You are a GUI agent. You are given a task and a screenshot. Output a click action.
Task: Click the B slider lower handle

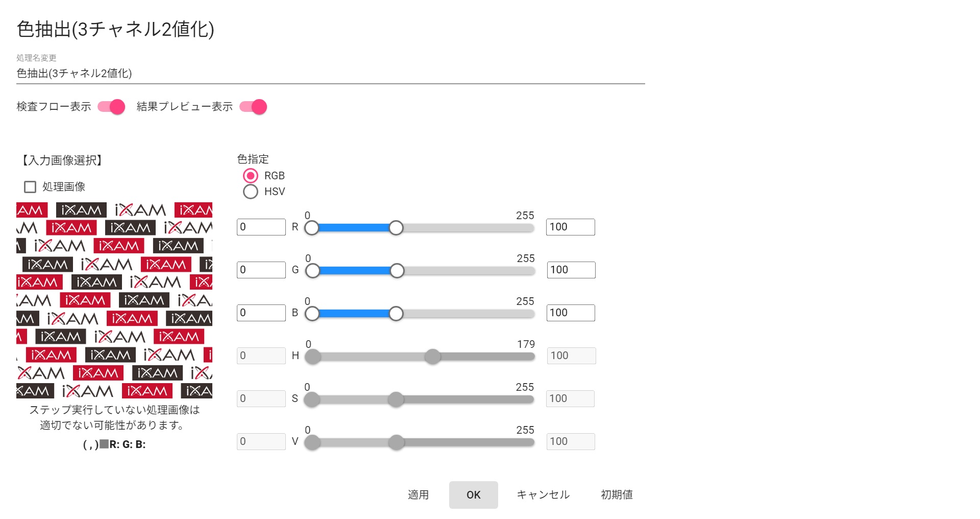312,314
